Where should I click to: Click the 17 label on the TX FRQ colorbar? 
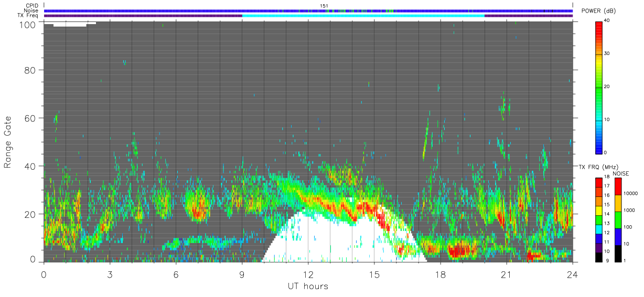(606, 186)
